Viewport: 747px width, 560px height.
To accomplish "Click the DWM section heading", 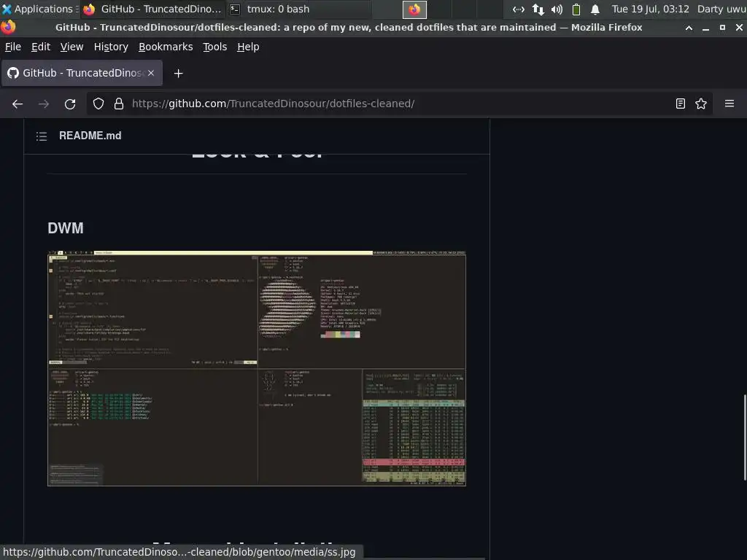I will [66, 228].
